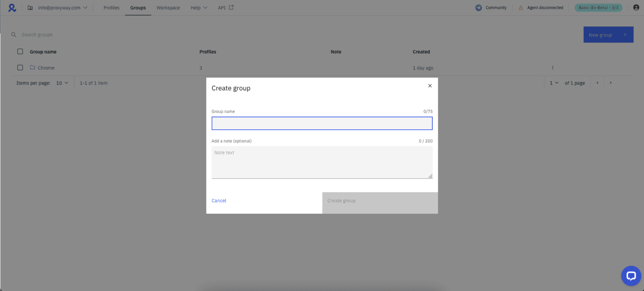Switch to the Workspace tab
This screenshot has width=644, height=291.
point(168,7)
